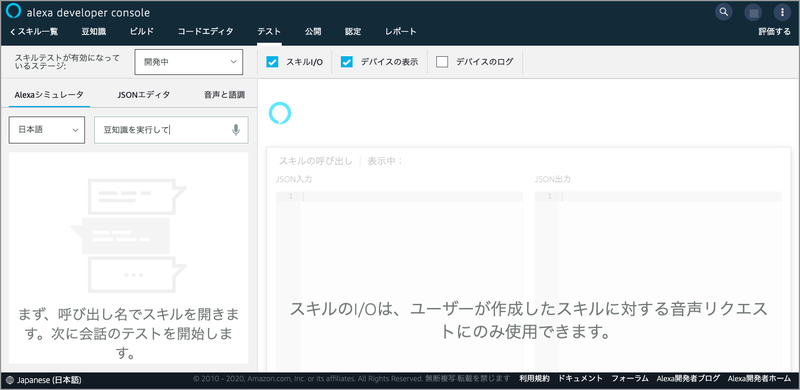Uncheck the スキルI/O checkbox
This screenshot has height=390, width=800.
point(272,62)
